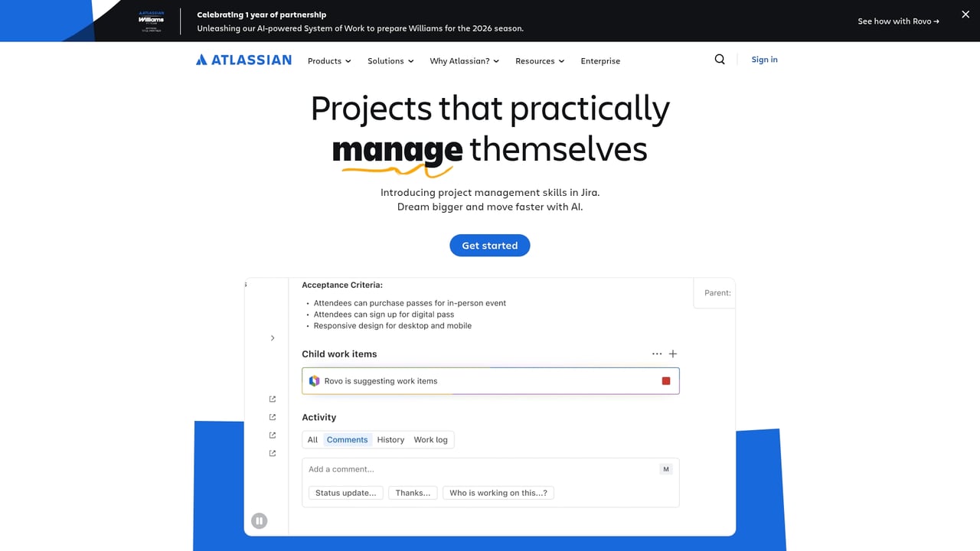Screen dimensions: 980x551
Task: Open the Resources dropdown
Action: [540, 60]
